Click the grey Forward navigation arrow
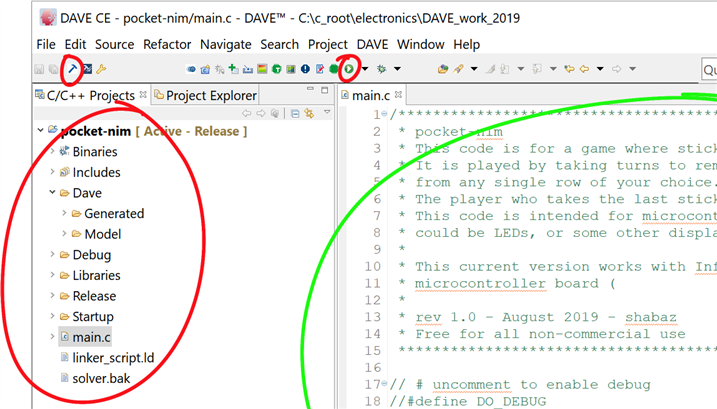 tap(617, 69)
